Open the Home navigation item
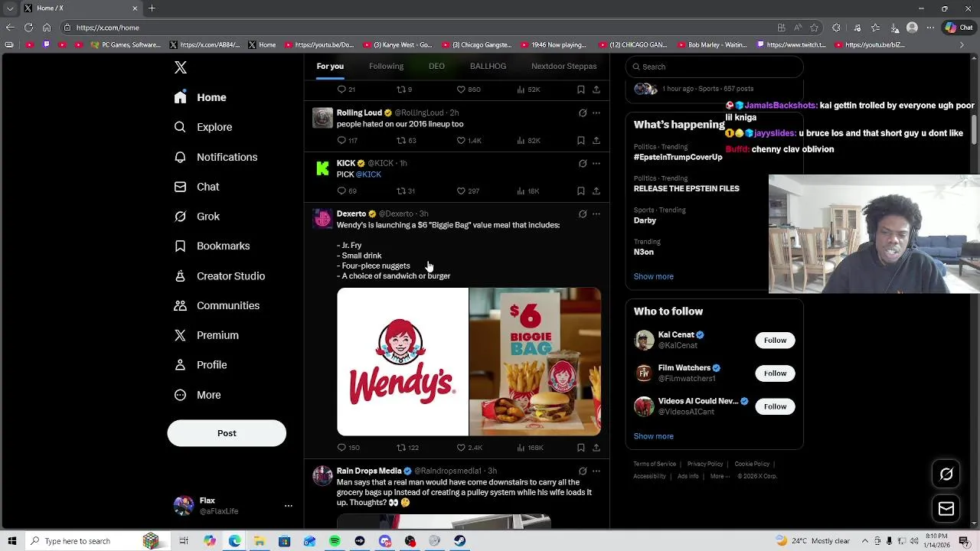This screenshot has height=551, width=980. [200, 97]
